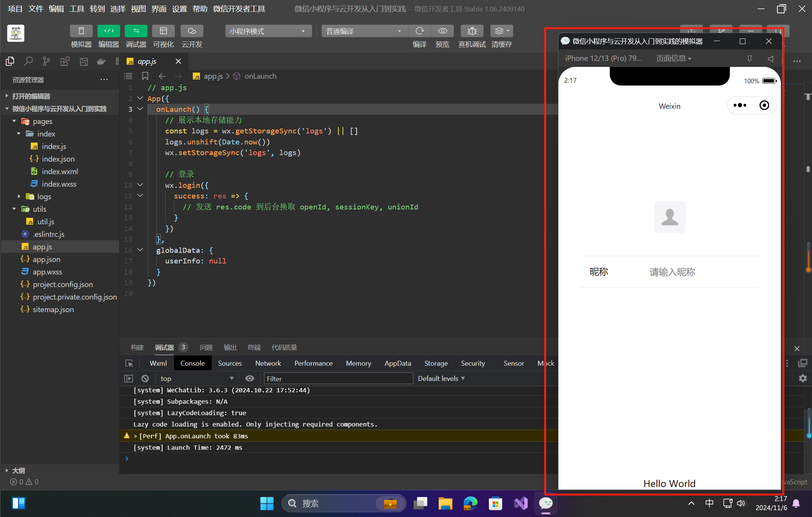Image resolution: width=812 pixels, height=517 pixels.
Task: Open the 小程序模式 dropdown
Action: click(x=268, y=31)
